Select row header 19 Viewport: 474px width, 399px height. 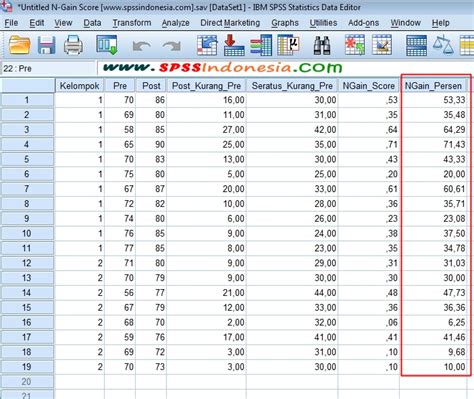tap(27, 367)
